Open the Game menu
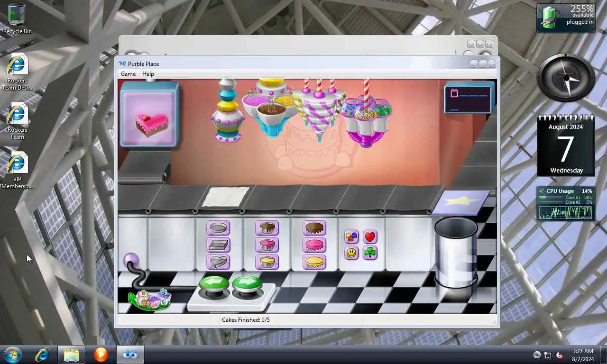Image resolution: width=607 pixels, height=364 pixels. tap(128, 74)
